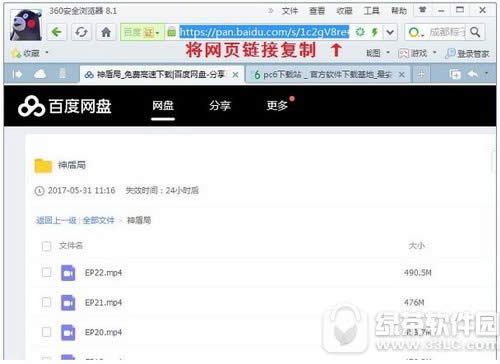Open the 截图 screenshot dropdown arrow
This screenshot has width=500, height=364.
(x=388, y=53)
